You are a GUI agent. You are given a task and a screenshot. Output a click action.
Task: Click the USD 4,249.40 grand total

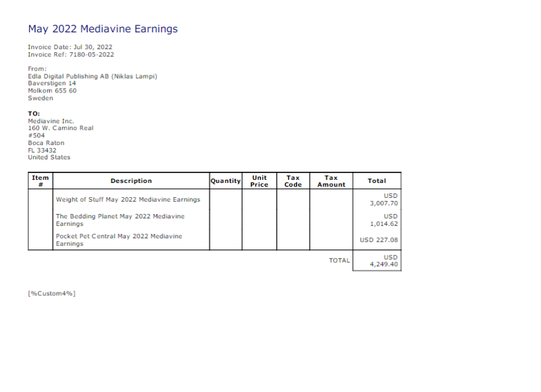384,261
